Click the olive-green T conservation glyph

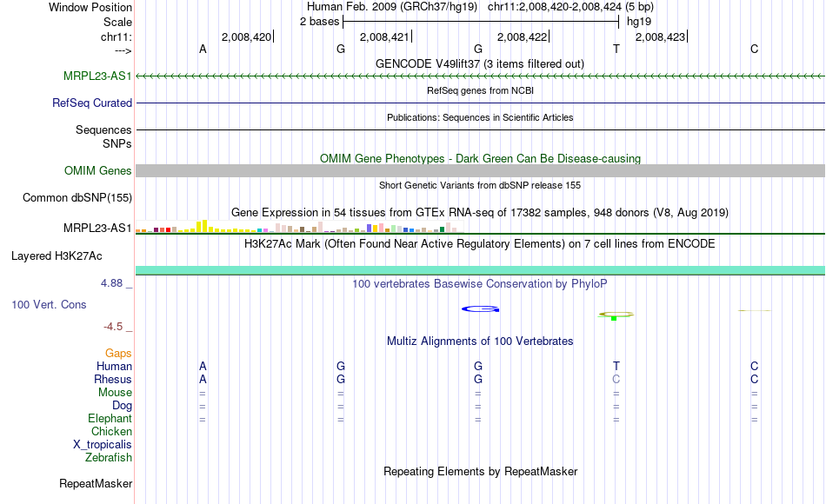click(616, 315)
